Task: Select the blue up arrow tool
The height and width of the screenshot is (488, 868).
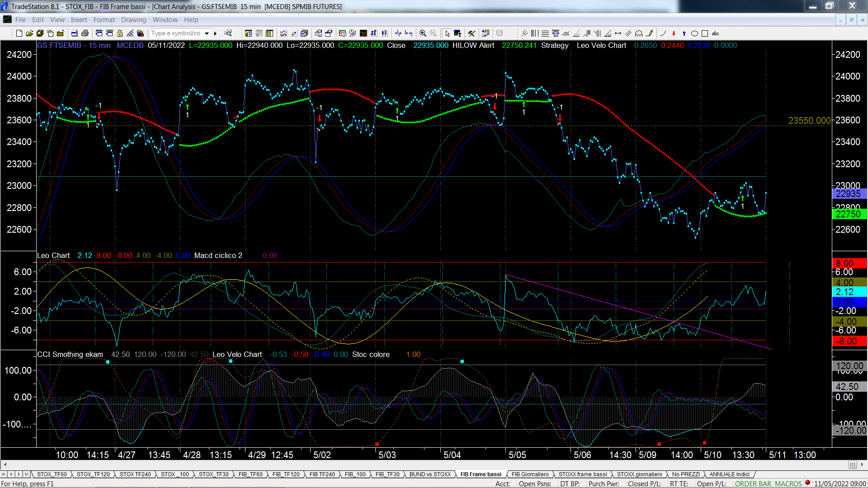Action: point(684,33)
